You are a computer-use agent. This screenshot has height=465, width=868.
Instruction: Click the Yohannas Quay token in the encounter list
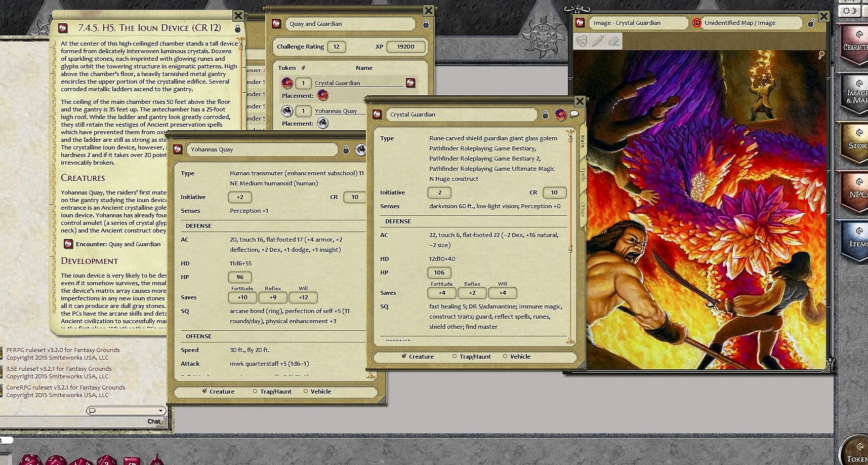(287, 110)
